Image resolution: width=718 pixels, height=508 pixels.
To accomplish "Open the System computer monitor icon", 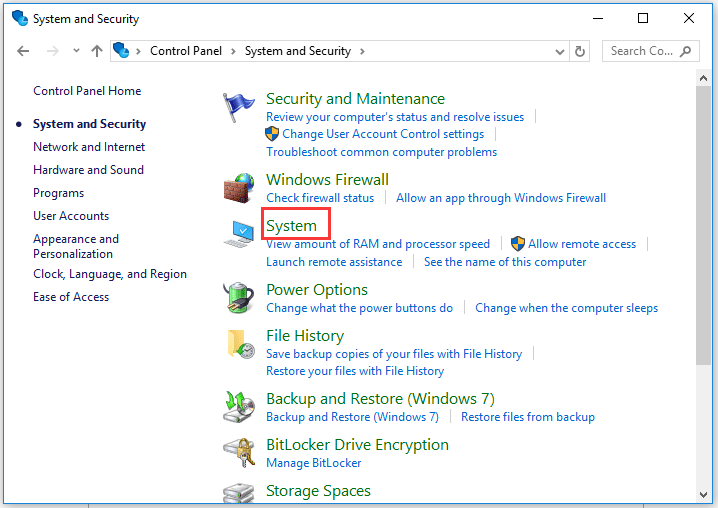I will pyautogui.click(x=239, y=234).
